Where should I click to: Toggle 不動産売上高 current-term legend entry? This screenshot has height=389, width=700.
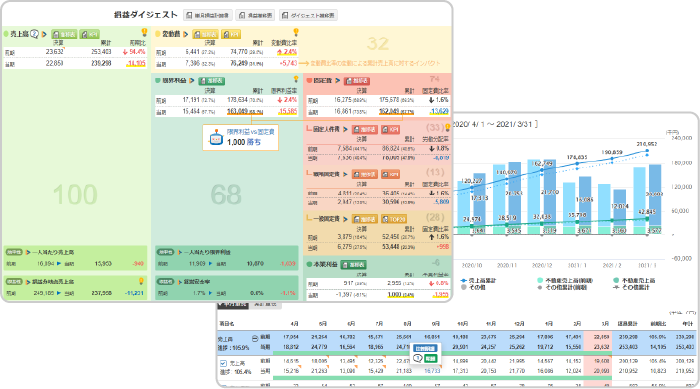[634, 280]
